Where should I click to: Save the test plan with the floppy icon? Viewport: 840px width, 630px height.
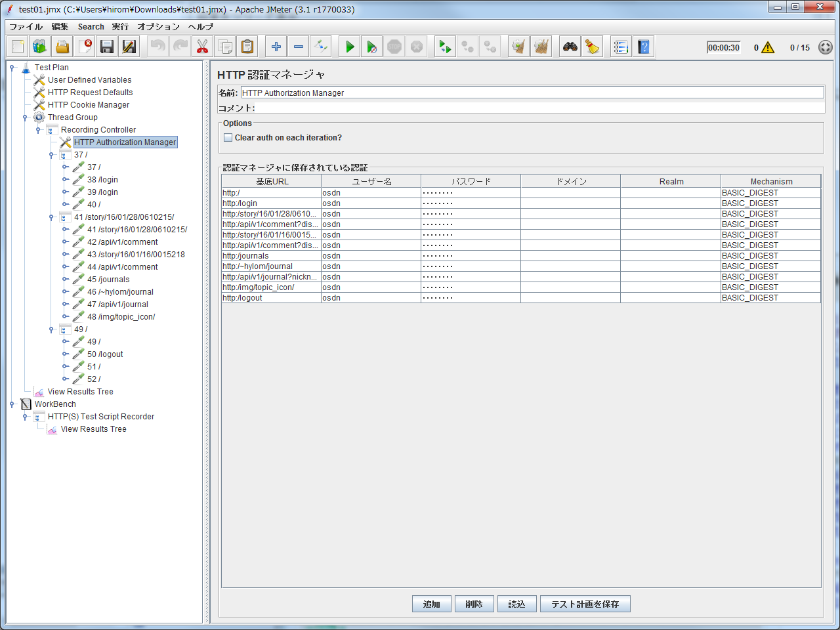tap(107, 47)
